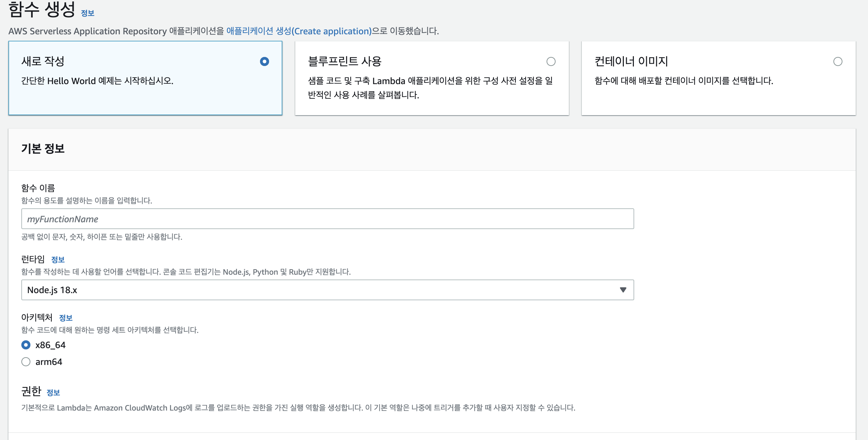868x440 pixels.
Task: Click the 블루프린트 사용 card title
Action: click(x=345, y=61)
